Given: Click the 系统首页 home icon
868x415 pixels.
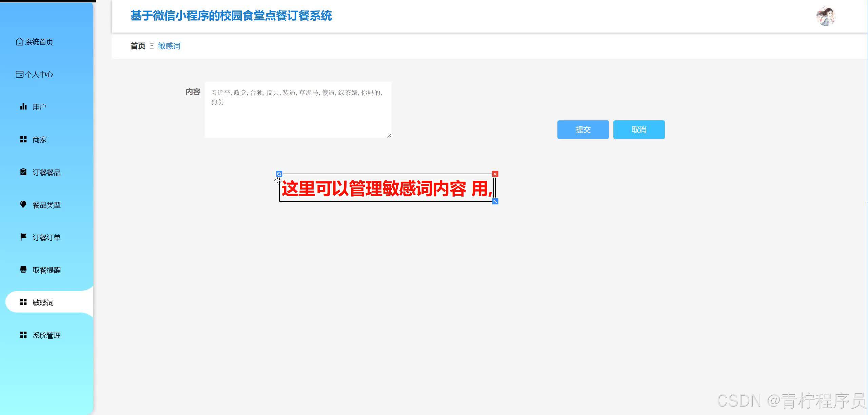Looking at the screenshot, I should [19, 41].
